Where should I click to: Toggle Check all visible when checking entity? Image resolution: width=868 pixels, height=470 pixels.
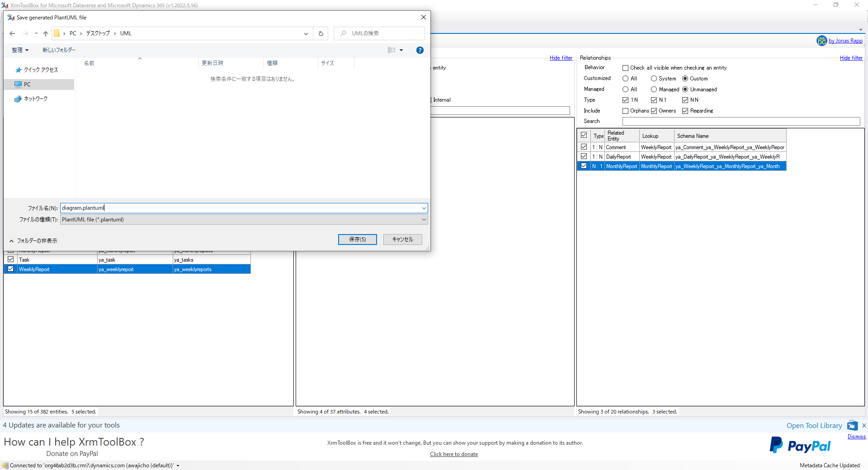625,68
